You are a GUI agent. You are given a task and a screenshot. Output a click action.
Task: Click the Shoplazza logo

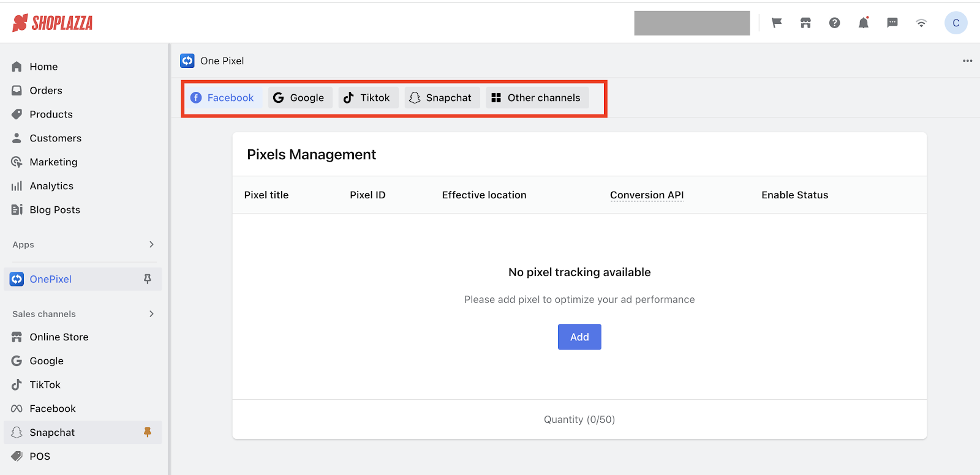(x=53, y=23)
